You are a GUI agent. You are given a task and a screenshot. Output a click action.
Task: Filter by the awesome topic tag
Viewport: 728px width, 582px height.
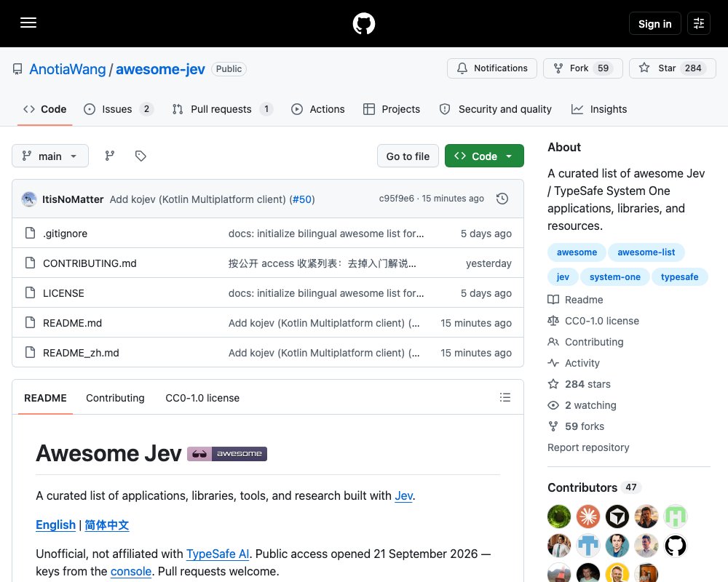pos(577,252)
